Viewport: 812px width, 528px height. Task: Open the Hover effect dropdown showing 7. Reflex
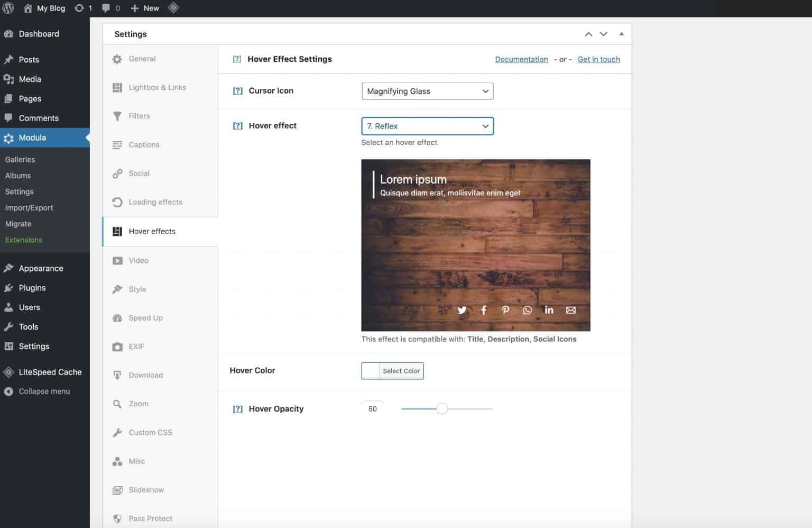coord(427,126)
